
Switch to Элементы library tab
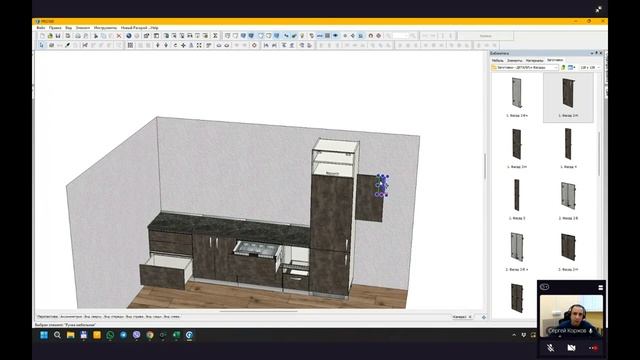click(x=514, y=60)
